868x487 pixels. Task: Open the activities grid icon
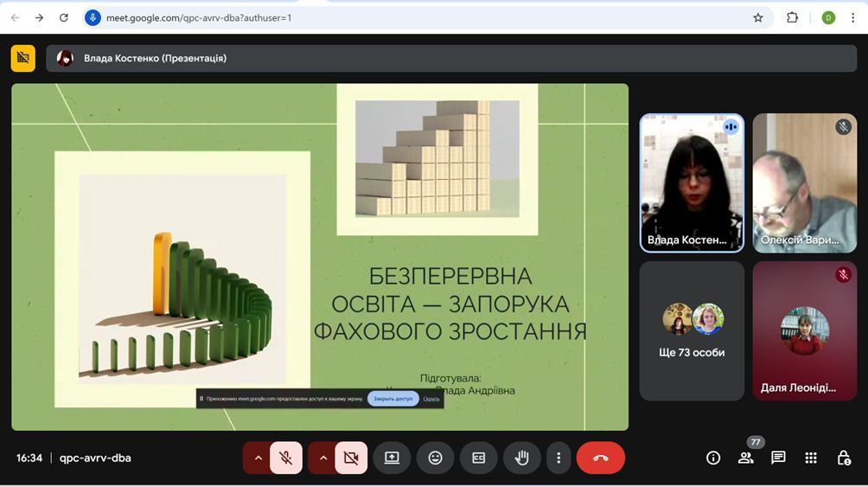click(x=811, y=458)
